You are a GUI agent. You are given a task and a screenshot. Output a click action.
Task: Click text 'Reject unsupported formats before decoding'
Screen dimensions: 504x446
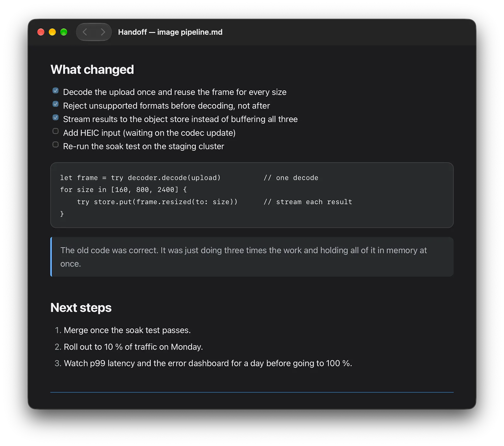[166, 106]
